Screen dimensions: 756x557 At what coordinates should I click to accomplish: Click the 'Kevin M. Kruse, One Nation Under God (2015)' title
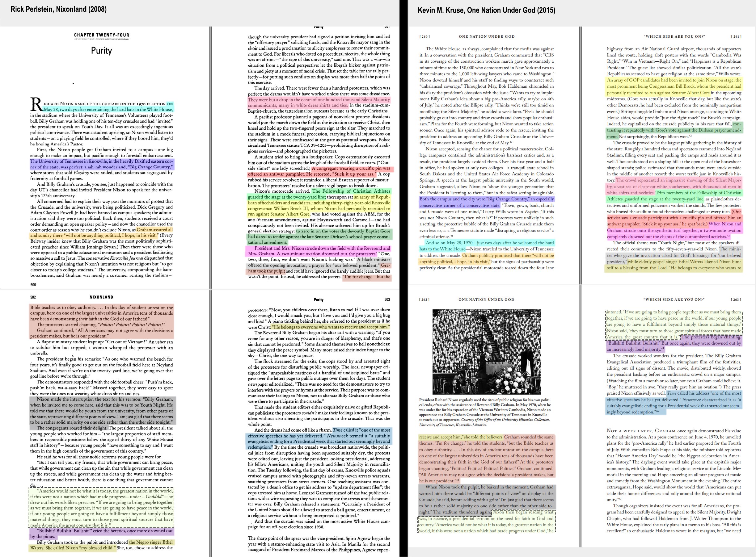tap(486, 10)
